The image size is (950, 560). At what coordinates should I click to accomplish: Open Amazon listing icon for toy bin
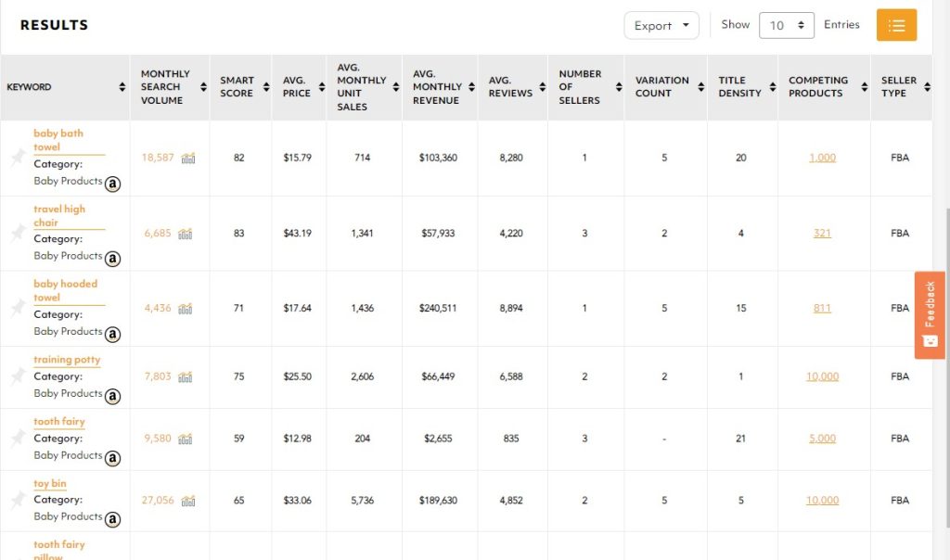tap(113, 519)
